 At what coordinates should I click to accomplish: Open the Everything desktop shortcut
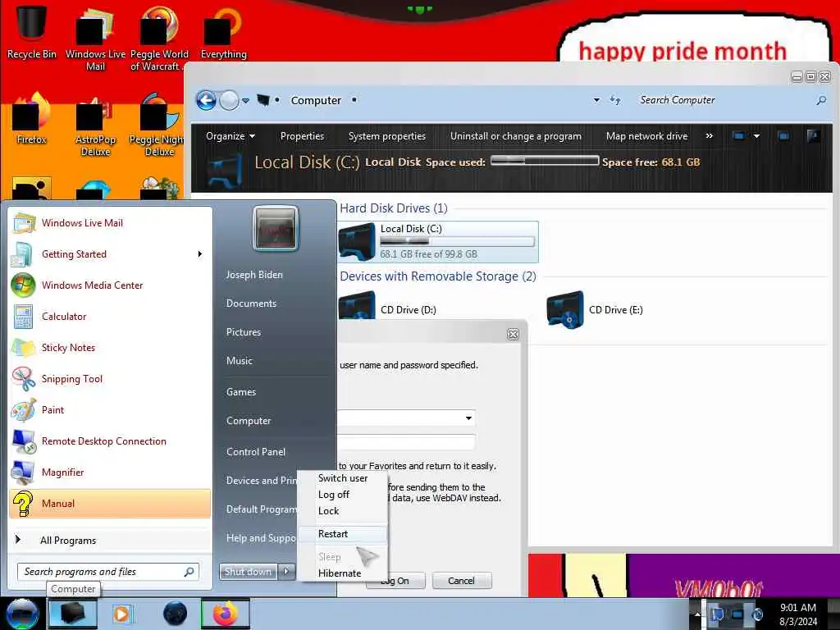tap(223, 32)
